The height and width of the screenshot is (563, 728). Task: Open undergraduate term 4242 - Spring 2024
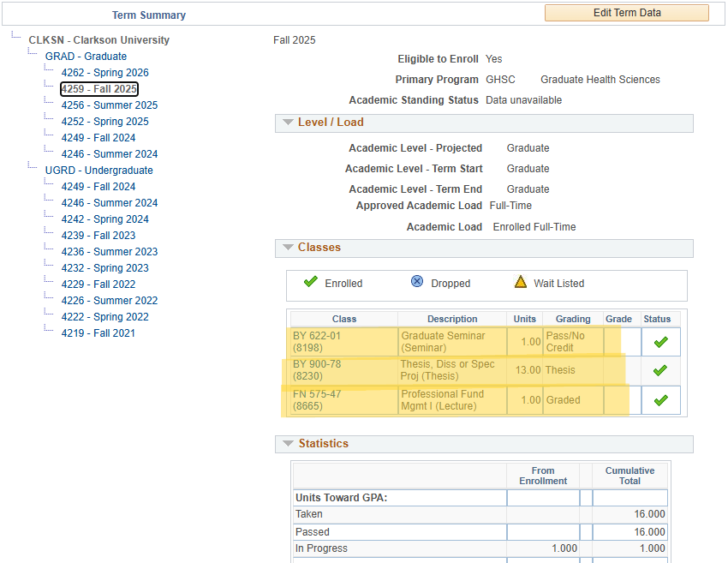[104, 219]
